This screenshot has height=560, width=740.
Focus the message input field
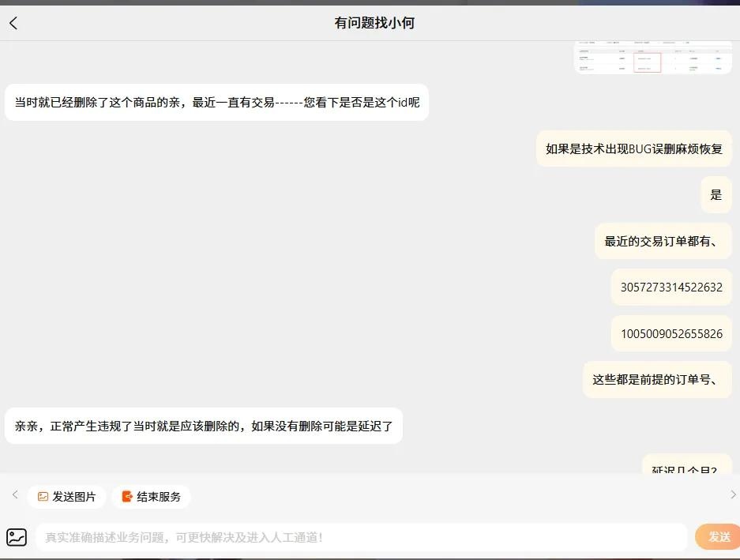(x=361, y=537)
